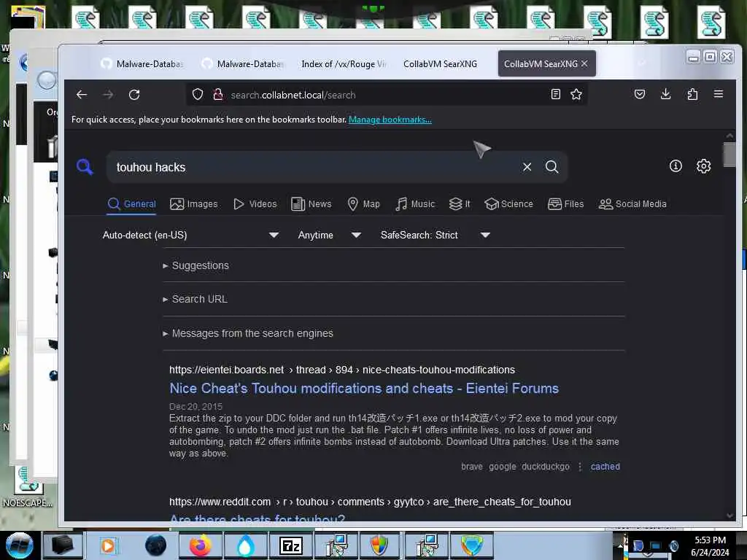The width and height of the screenshot is (747, 560).
Task: Bookmark this page with the star icon
Action: point(576,94)
